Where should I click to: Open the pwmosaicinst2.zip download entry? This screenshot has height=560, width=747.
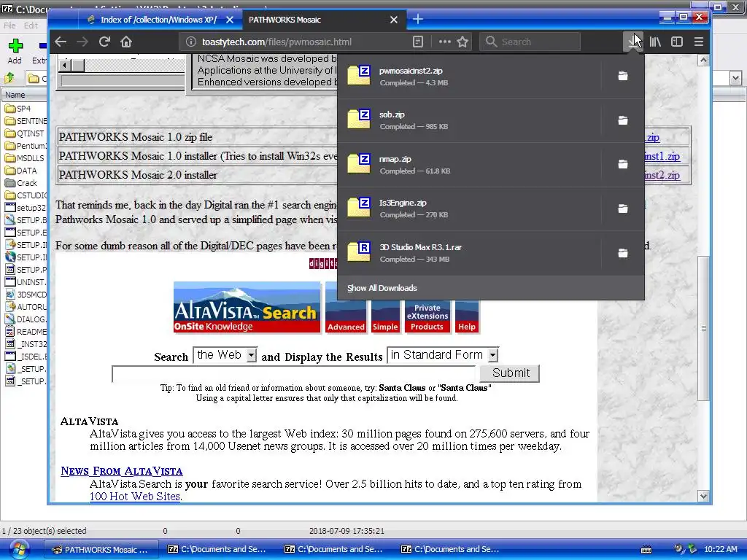tap(469, 76)
